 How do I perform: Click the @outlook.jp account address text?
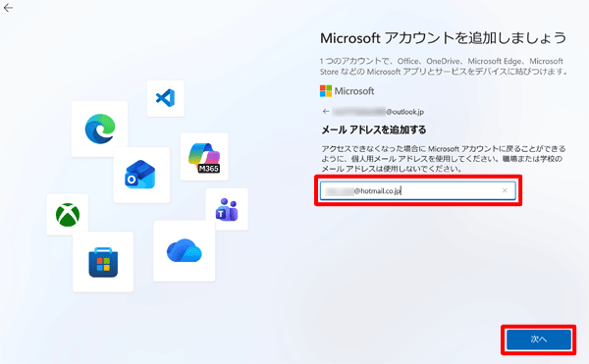(x=378, y=112)
